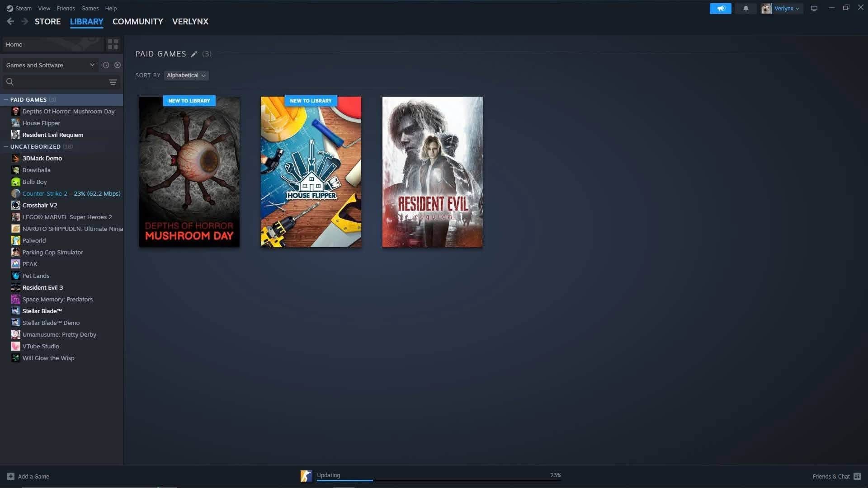Open the Games menu

pos(90,8)
